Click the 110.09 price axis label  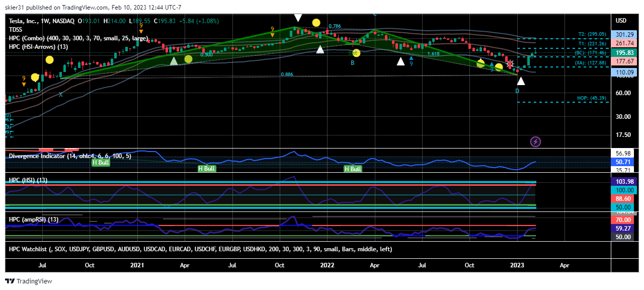click(x=624, y=72)
